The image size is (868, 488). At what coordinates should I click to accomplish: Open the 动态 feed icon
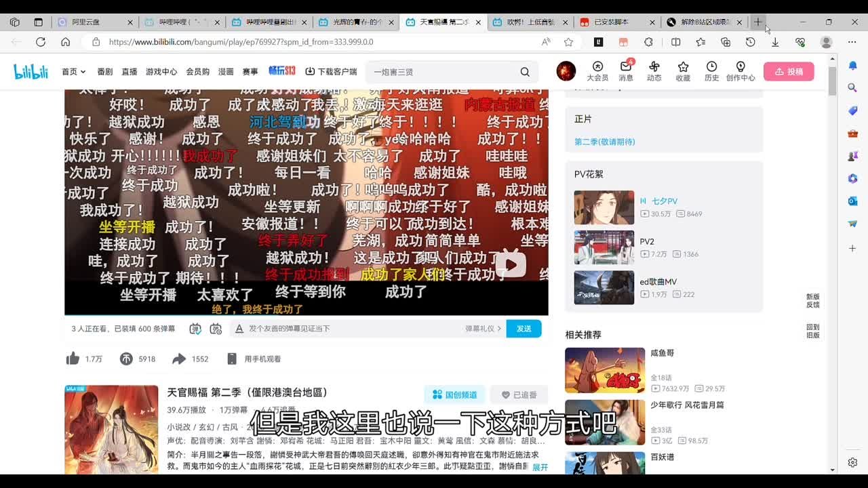click(654, 71)
